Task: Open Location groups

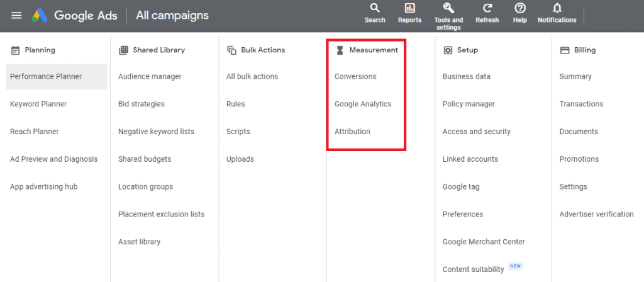Action: pos(145,186)
